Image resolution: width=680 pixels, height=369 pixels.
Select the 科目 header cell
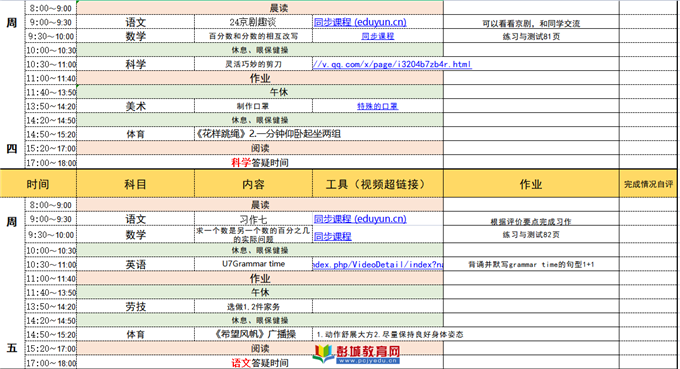(135, 184)
